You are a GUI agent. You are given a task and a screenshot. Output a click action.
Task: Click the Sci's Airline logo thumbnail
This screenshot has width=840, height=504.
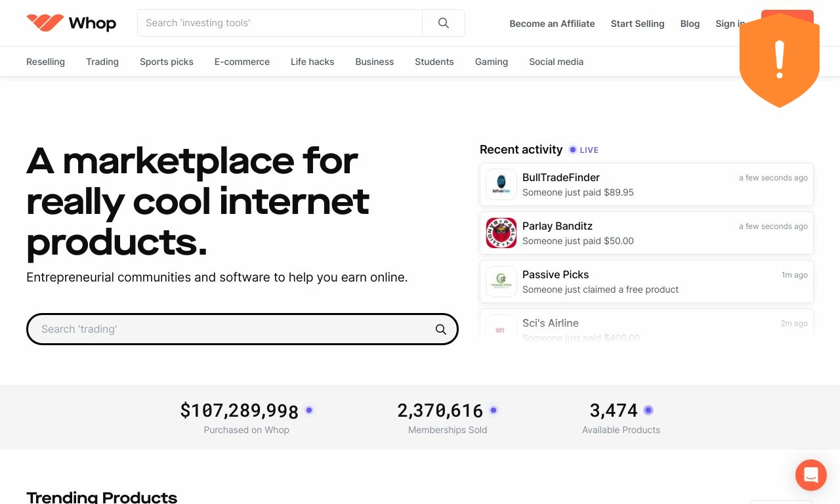coord(501,327)
